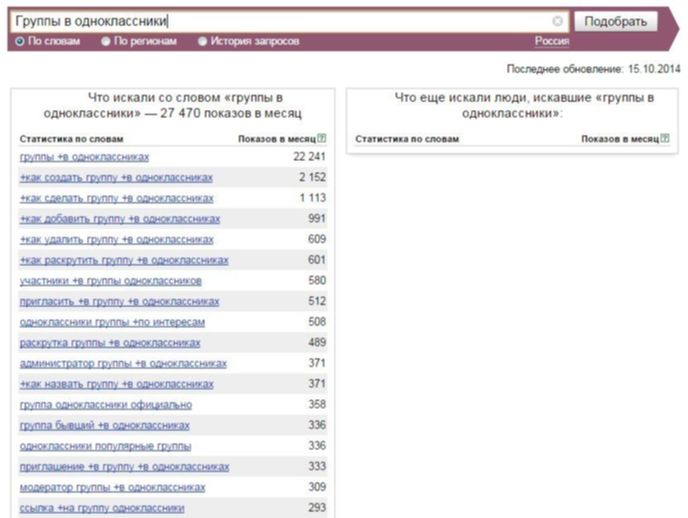
Task: Open 'группа бывшая +в одноклассниках' link
Action: point(105,425)
